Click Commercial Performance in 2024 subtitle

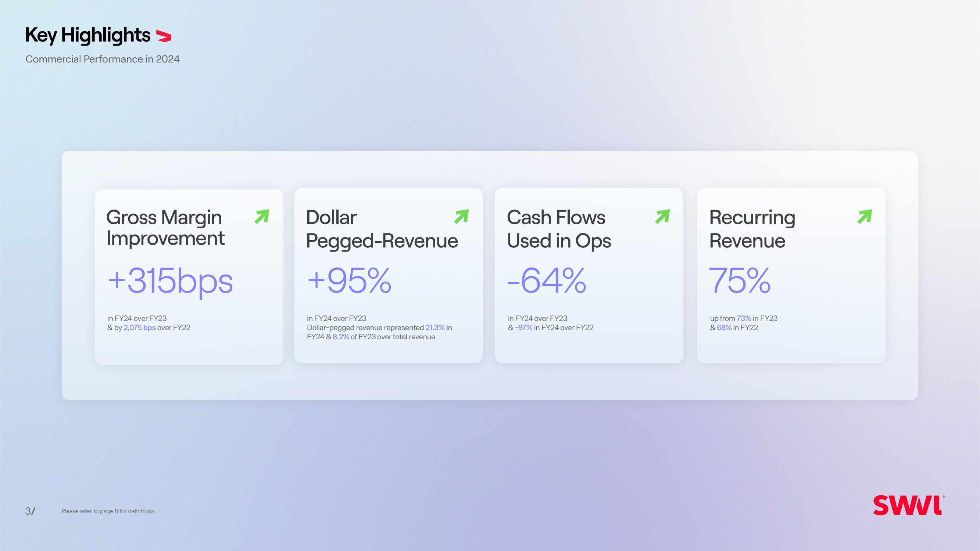[102, 59]
